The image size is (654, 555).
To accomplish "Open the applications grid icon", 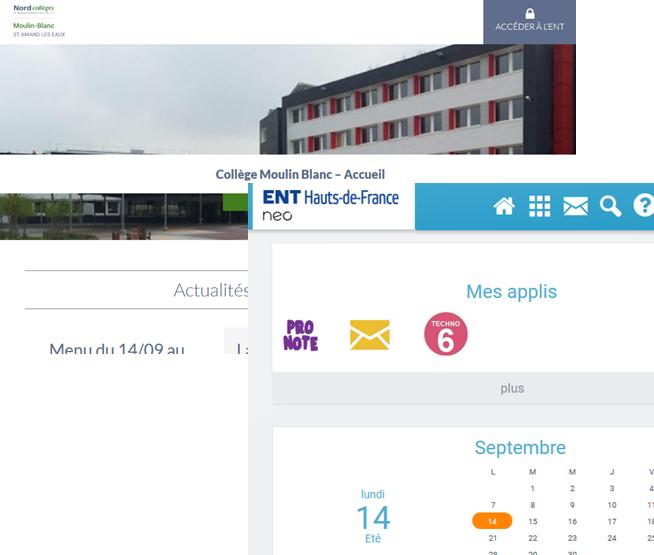I will tap(540, 206).
